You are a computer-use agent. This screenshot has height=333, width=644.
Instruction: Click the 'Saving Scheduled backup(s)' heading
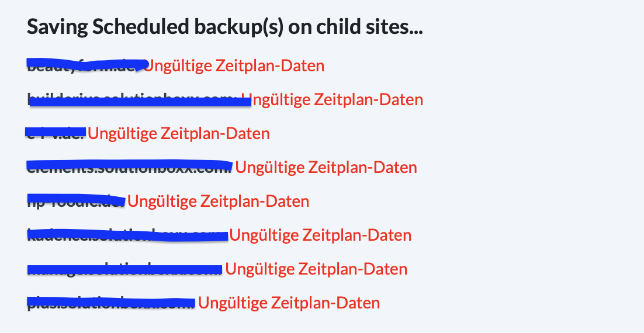point(224,27)
